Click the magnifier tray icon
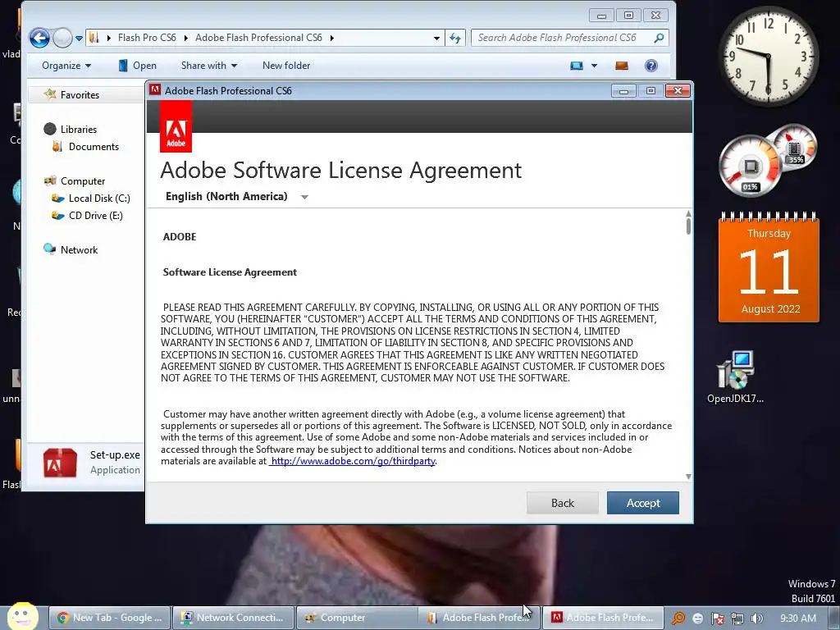 pyautogui.click(x=678, y=619)
